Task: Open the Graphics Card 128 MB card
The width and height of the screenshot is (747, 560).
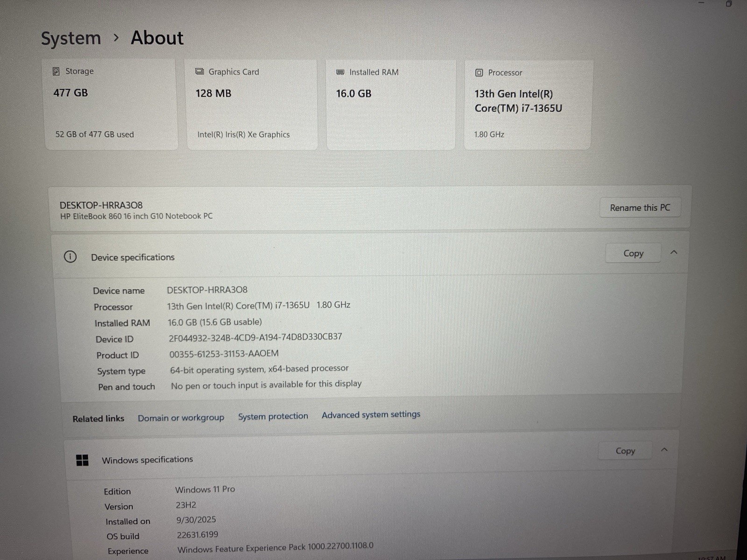Action: 252,105
